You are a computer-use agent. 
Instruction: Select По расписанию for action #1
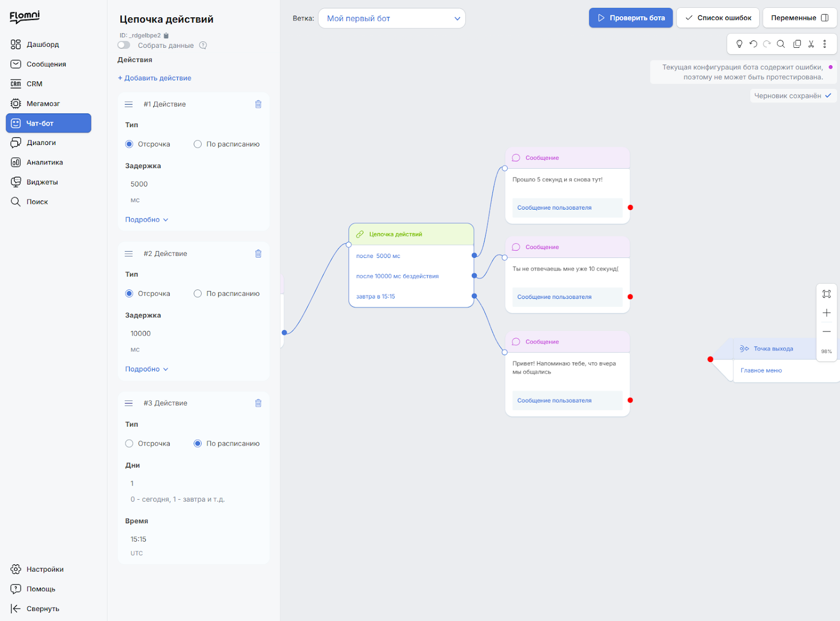[197, 144]
